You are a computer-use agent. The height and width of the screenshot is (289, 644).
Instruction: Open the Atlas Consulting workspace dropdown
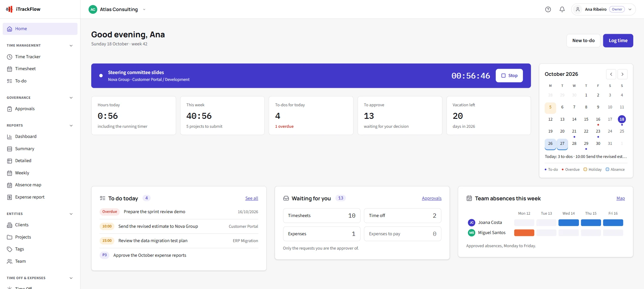[144, 9]
